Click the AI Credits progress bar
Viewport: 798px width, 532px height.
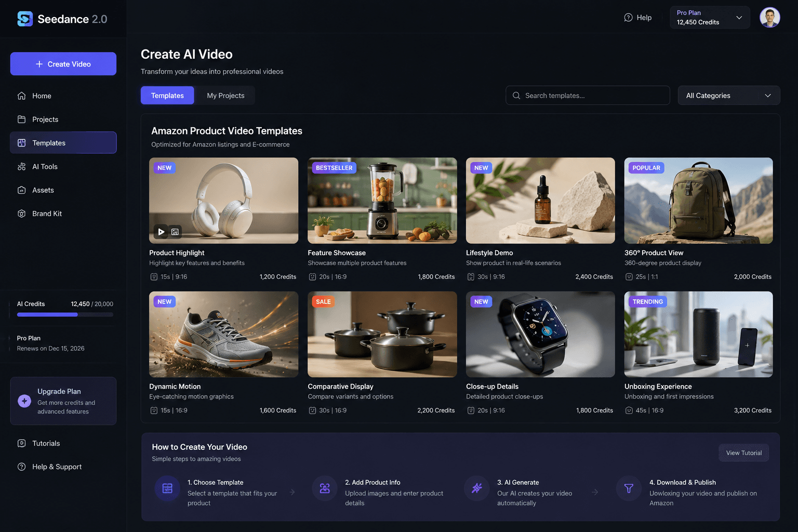65,314
